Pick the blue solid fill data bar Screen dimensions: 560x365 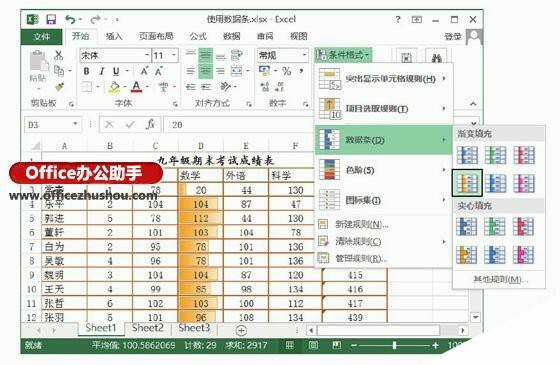coord(466,226)
